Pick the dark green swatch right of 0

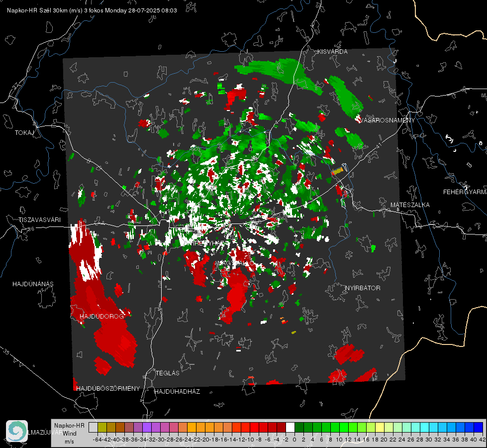(x=299, y=427)
